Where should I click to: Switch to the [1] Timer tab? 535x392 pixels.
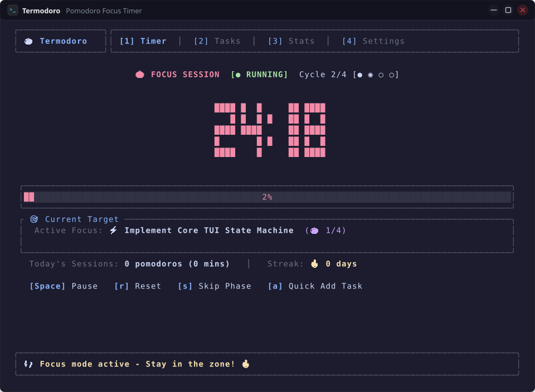[x=143, y=41]
